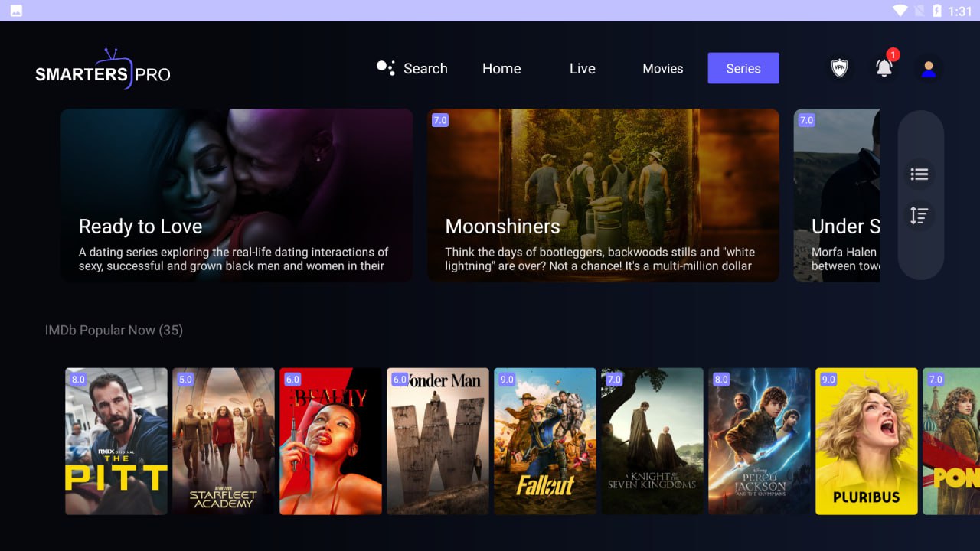Click the IMDb Popular Now heading

point(114,331)
